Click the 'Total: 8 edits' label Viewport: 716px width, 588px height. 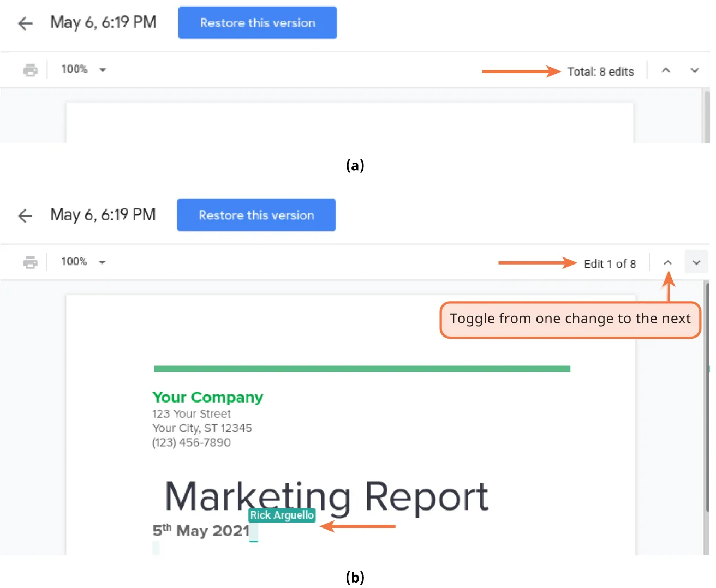600,71
